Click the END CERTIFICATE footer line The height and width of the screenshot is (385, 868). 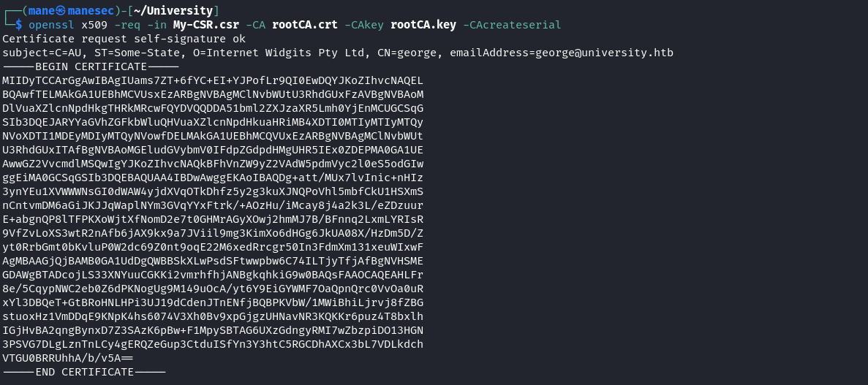point(83,373)
